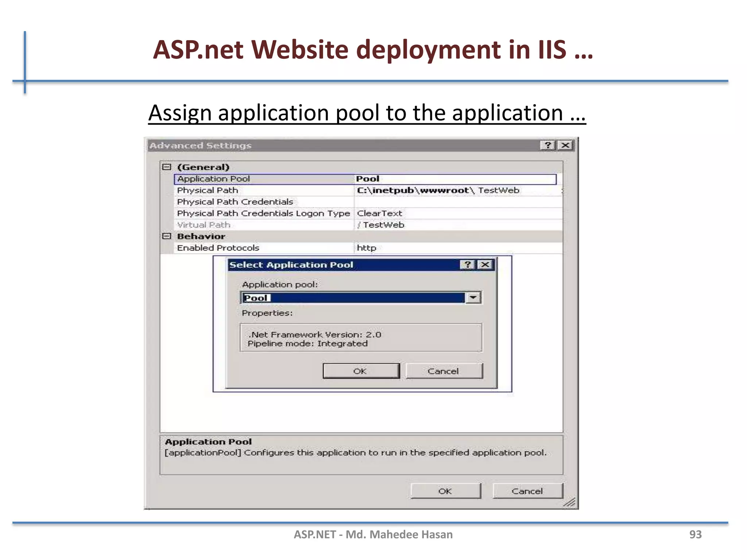Viewport: 747px width, 560px height.
Task: Click the resize grip in window corner
Action: pyautogui.click(x=570, y=503)
